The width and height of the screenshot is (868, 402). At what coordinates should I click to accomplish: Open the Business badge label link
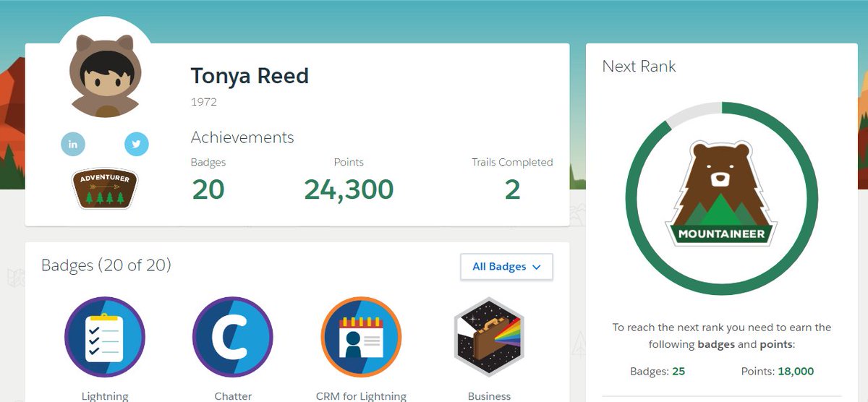coord(489,396)
